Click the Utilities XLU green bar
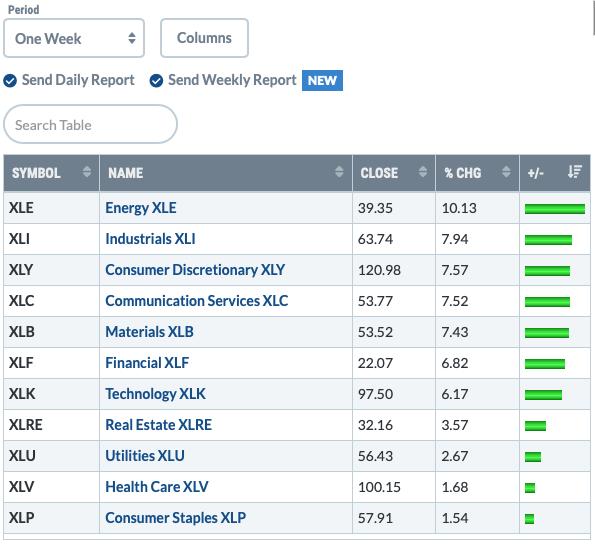The width and height of the screenshot is (595, 544). [x=533, y=457]
